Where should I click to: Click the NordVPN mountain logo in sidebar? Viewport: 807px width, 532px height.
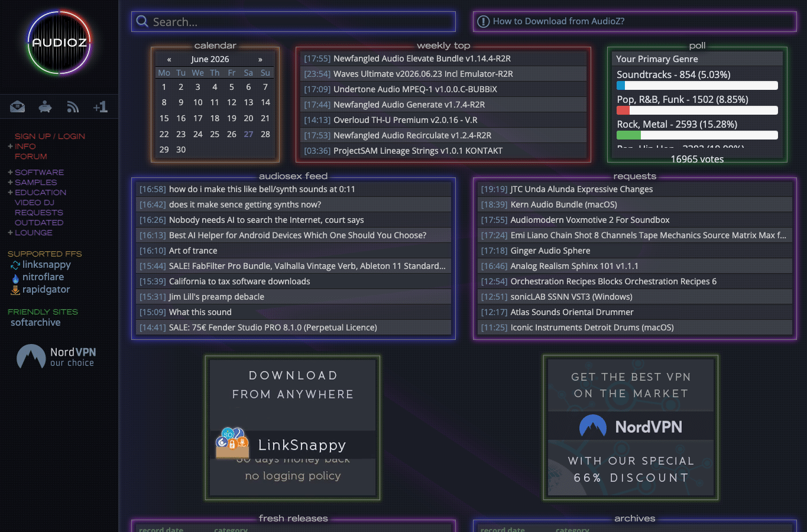[x=31, y=356]
